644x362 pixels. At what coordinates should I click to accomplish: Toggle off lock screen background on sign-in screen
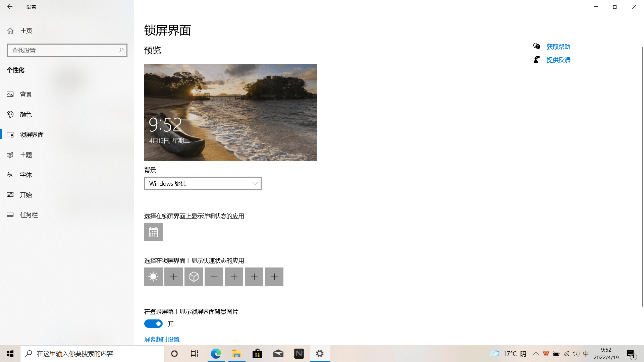click(153, 324)
